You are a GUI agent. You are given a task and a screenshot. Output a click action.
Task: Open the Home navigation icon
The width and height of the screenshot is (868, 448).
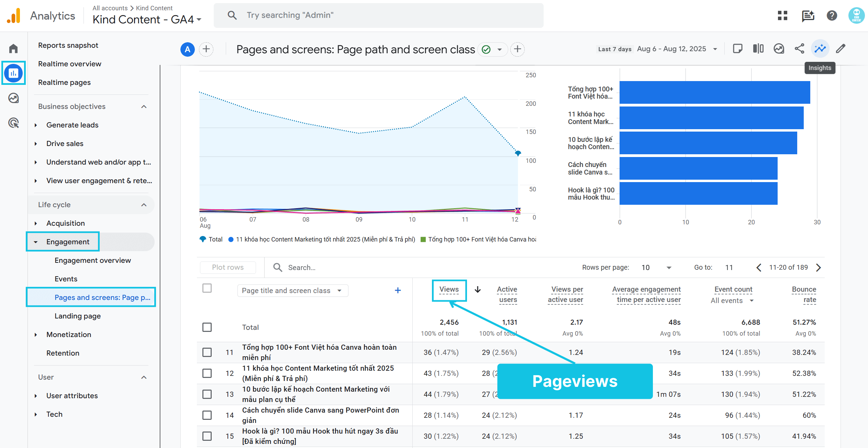coord(13,48)
